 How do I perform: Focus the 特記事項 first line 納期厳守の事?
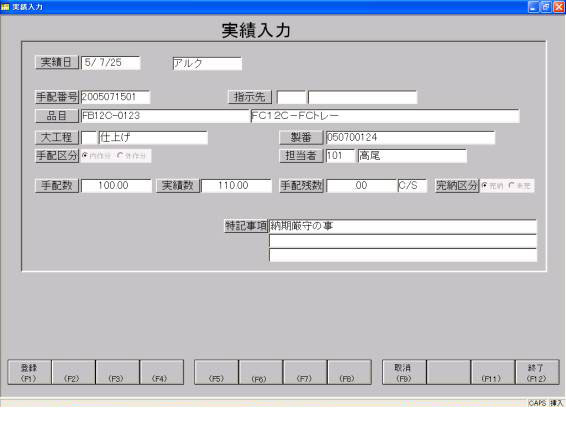pos(402,226)
